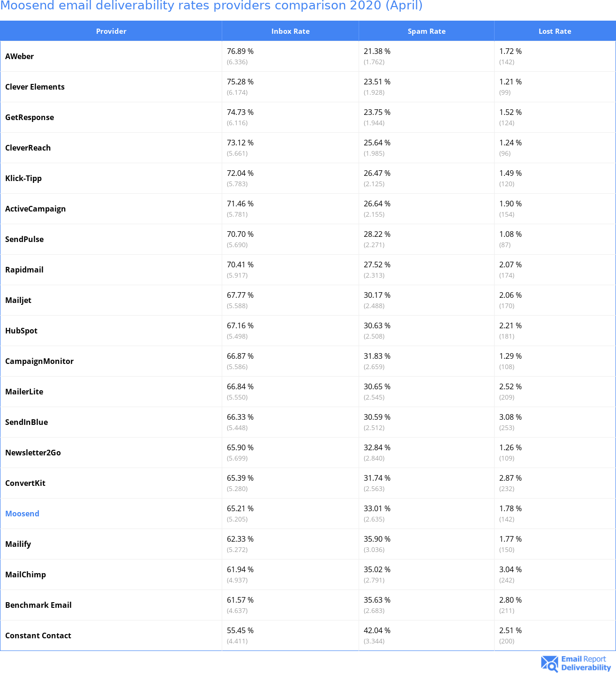Select the Email Report Deliverability logo text
Image resolution: width=616 pixels, height=673 pixels.
(586, 664)
